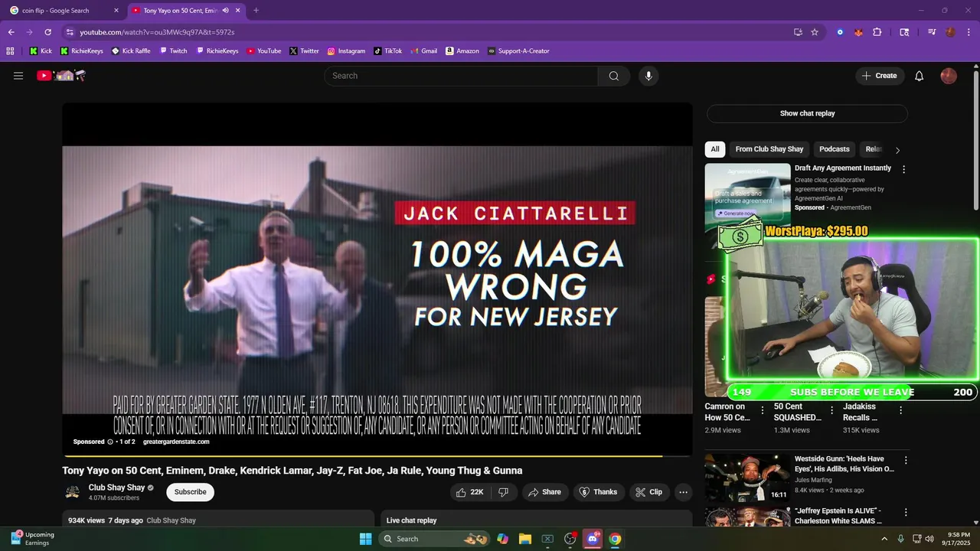Click the magnifier search button on YouTube
Image resolution: width=980 pixels, height=551 pixels.
(614, 76)
